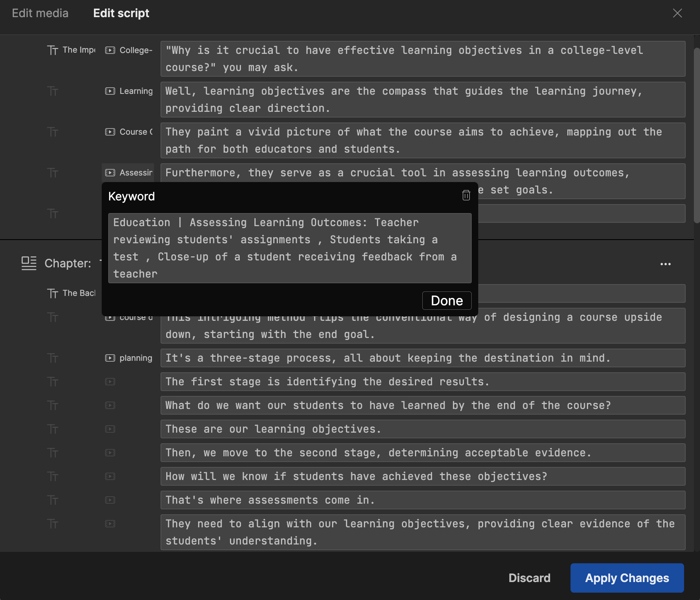Select the Tt icon beside The Back row
The image size is (700, 600).
(53, 293)
